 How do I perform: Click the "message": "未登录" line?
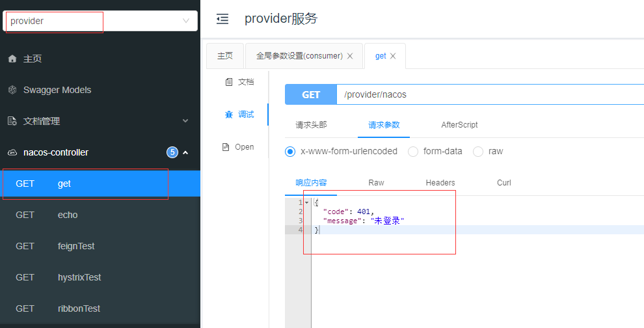click(364, 221)
